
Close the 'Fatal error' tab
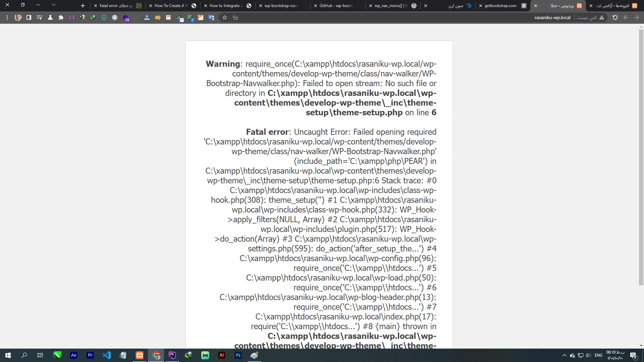[x=96, y=6]
